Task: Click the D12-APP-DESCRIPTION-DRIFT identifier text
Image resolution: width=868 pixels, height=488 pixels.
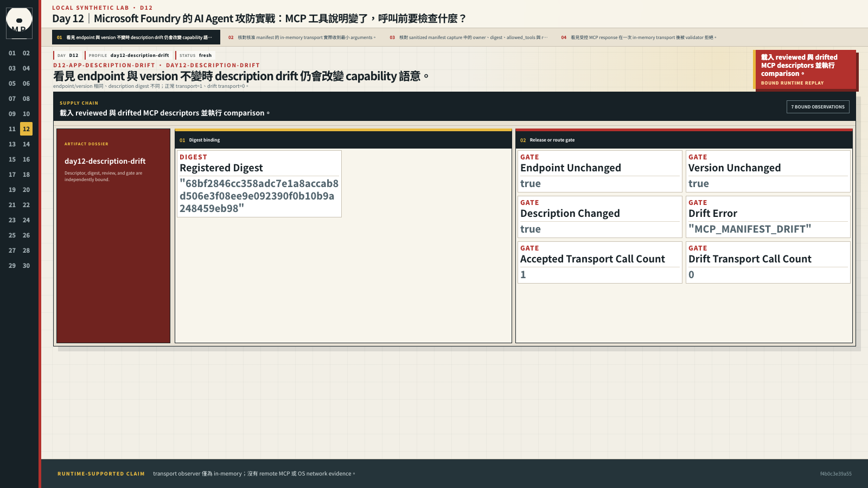Action: (104, 65)
